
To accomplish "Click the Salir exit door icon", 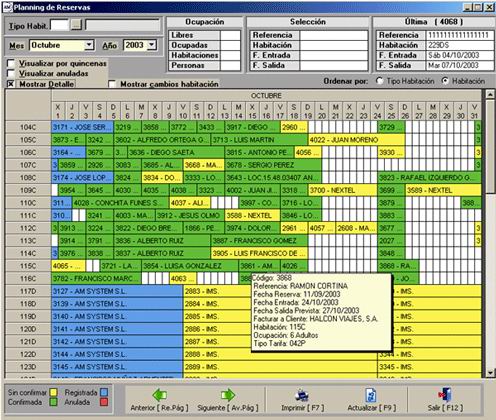I will tap(445, 395).
